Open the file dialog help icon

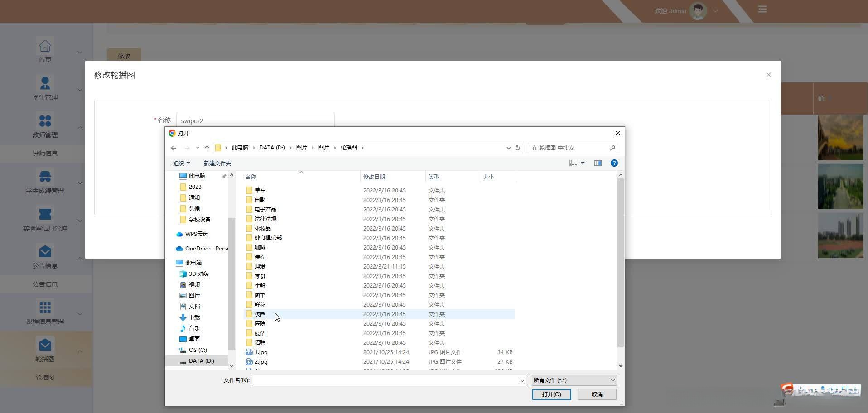click(614, 163)
